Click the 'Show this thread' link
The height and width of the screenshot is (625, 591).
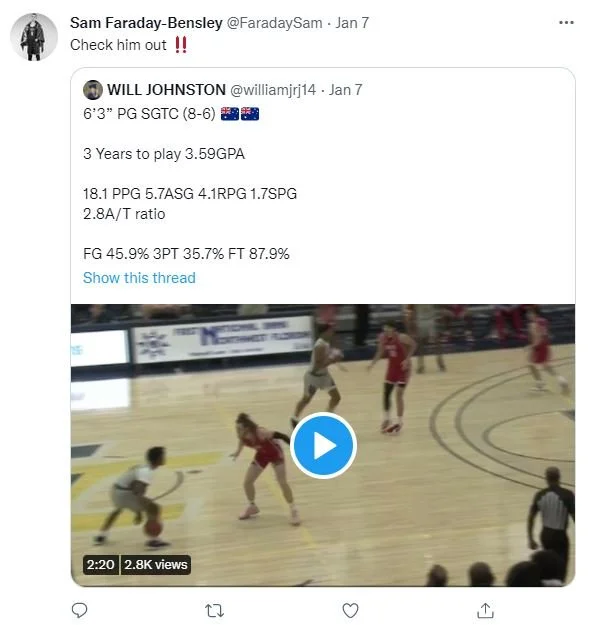click(x=139, y=278)
